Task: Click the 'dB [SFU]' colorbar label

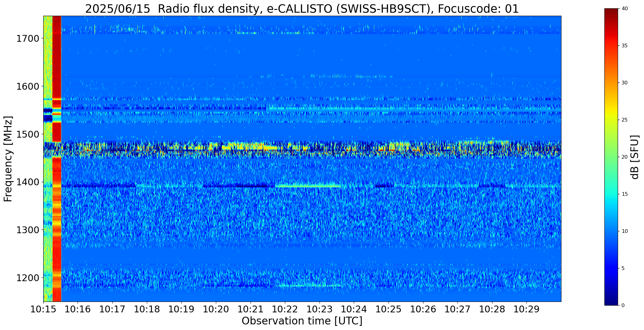Action: click(635, 157)
